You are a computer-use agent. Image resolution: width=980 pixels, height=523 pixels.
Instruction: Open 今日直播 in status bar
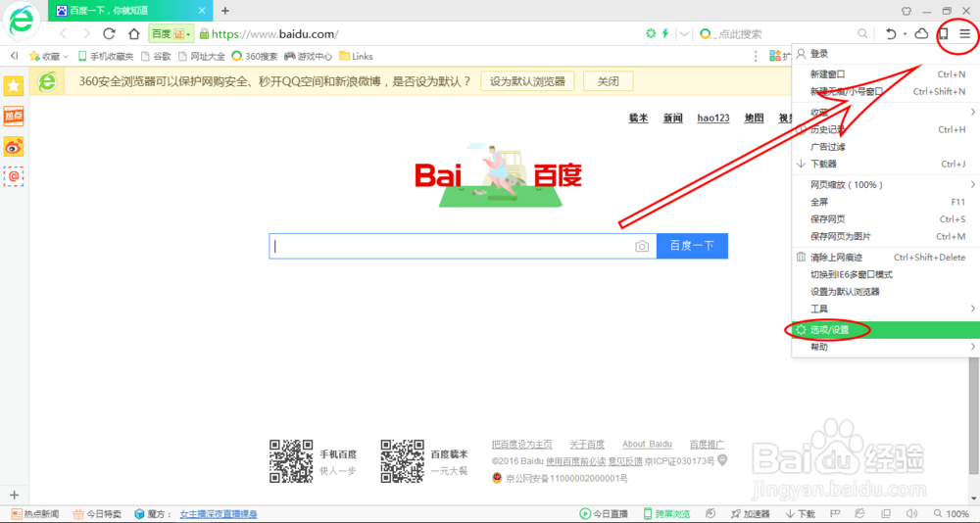pos(604,514)
